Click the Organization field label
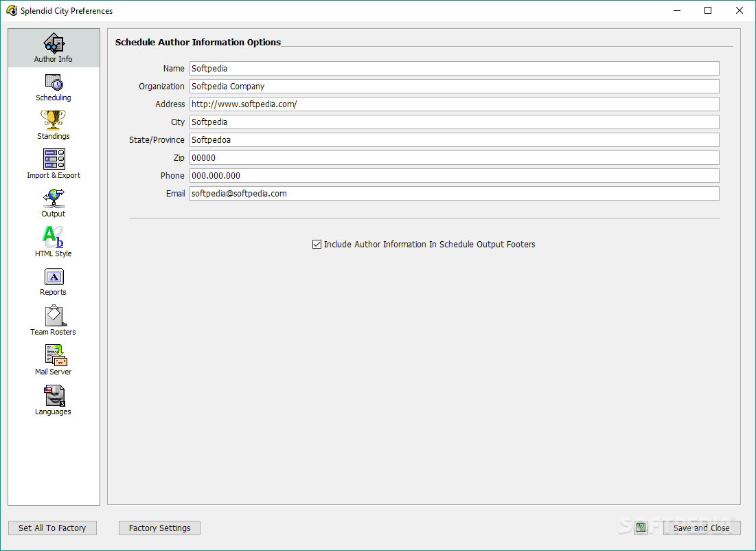 [161, 87]
